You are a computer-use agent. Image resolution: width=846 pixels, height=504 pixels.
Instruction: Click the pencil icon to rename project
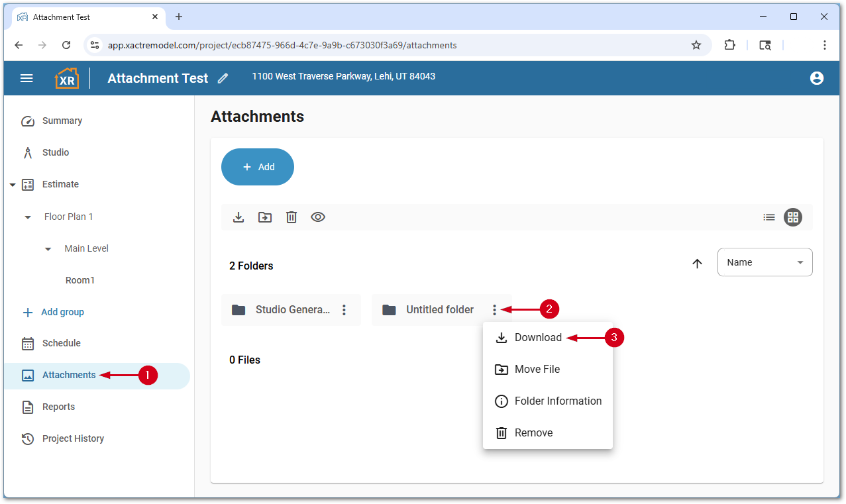[x=223, y=78]
